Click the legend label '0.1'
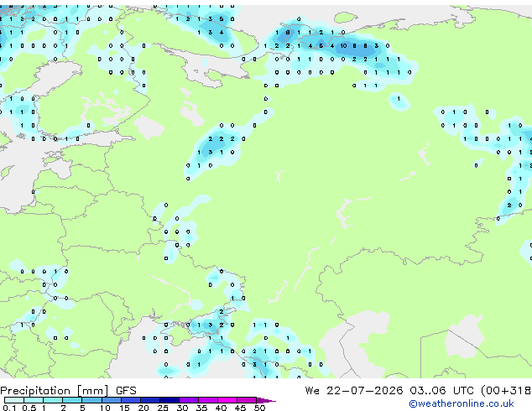Image resolution: width=532 pixels, height=411 pixels. (10, 408)
